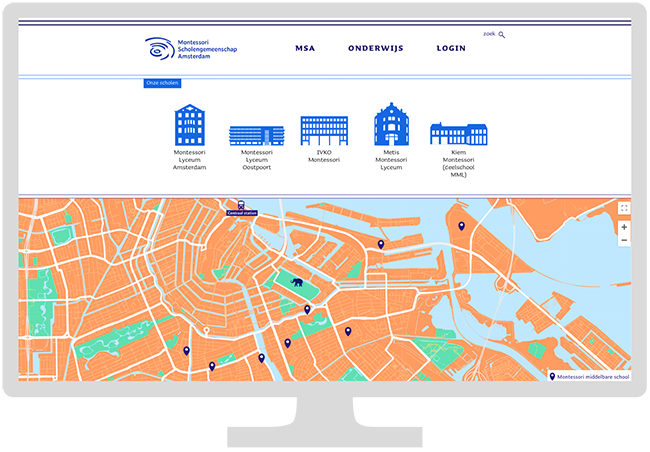Click the Montessori middelbare school legend text

pyautogui.click(x=593, y=377)
